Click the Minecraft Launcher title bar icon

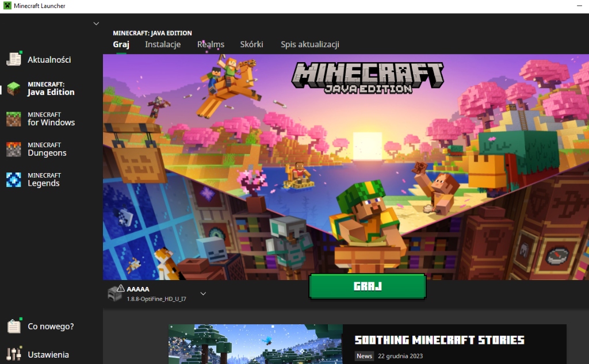pos(7,6)
